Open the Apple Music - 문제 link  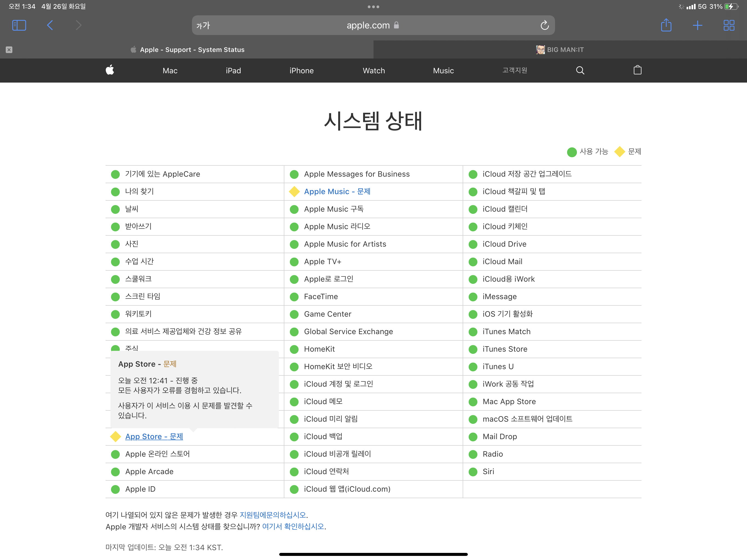(337, 191)
